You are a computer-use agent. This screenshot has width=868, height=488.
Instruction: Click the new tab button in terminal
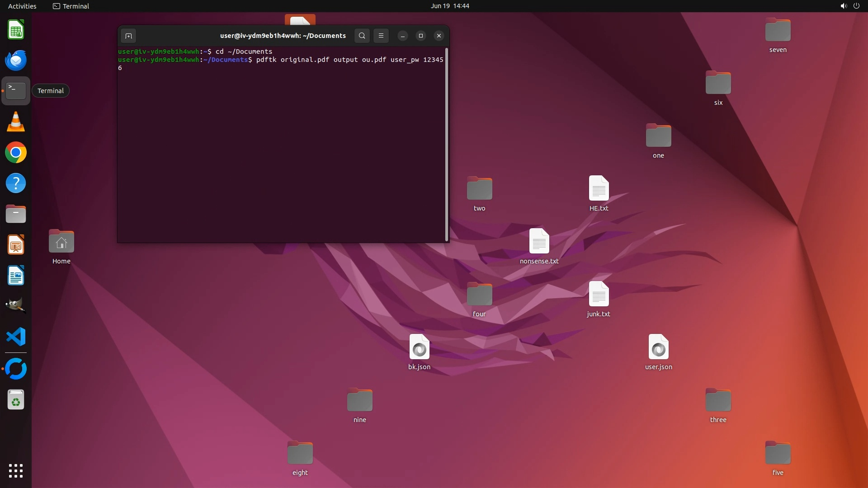(x=128, y=36)
